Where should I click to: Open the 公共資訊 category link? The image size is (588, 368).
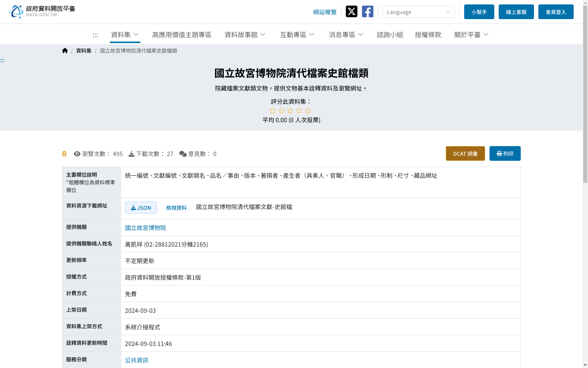coord(137,360)
